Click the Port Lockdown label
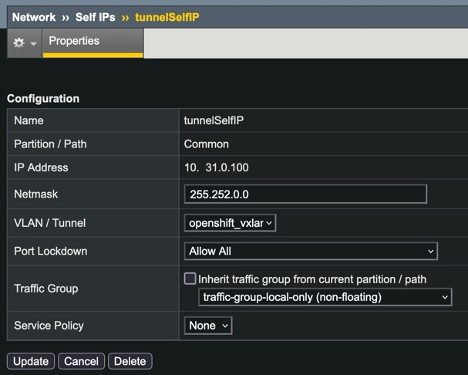468x375 pixels. tap(51, 251)
